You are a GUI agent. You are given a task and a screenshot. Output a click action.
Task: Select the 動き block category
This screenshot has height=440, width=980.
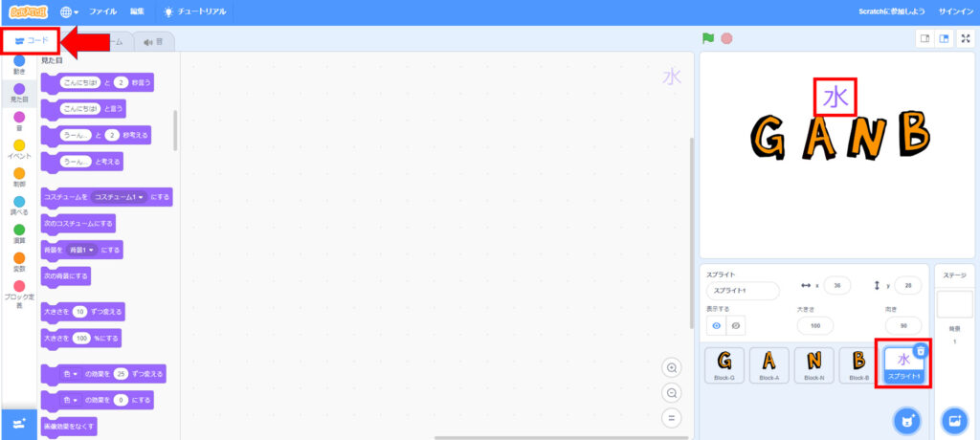(19, 65)
